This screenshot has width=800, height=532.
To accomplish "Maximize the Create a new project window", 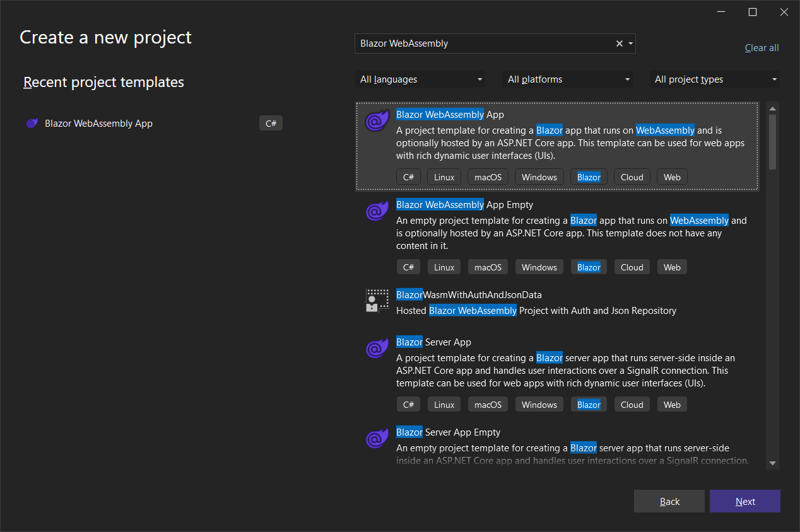I will click(x=752, y=12).
